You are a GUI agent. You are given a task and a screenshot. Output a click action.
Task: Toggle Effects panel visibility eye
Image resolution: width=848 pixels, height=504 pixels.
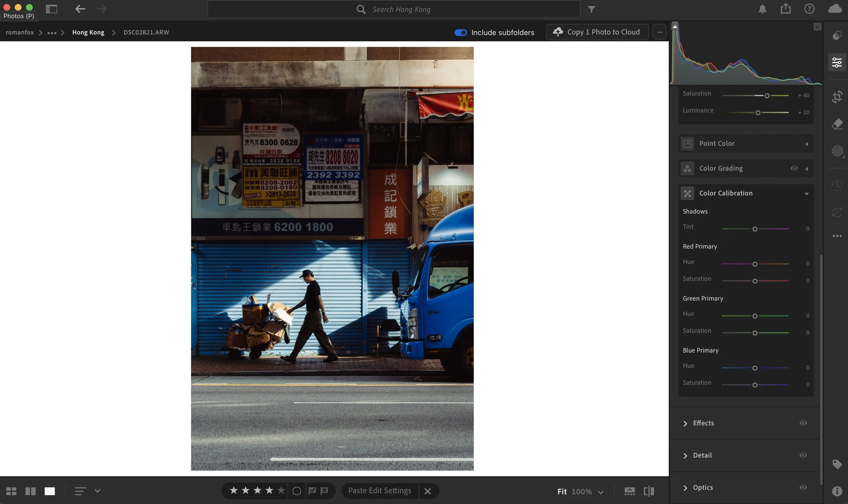(x=803, y=423)
